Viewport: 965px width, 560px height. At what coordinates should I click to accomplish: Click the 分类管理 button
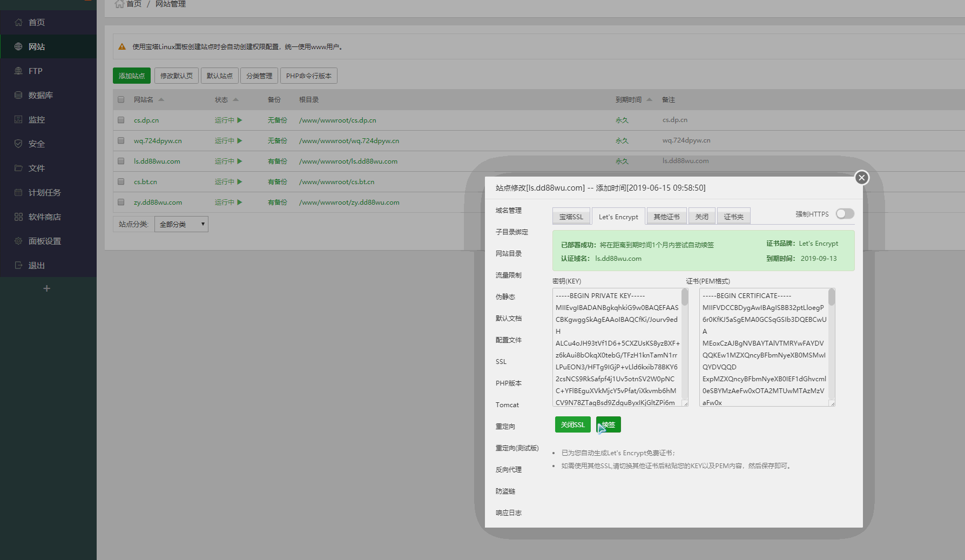point(259,76)
